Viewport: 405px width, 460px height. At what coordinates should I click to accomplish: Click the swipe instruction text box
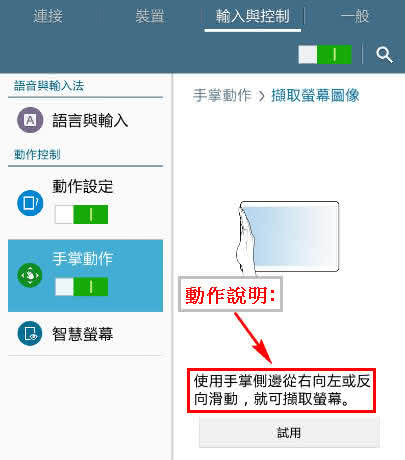[282, 390]
